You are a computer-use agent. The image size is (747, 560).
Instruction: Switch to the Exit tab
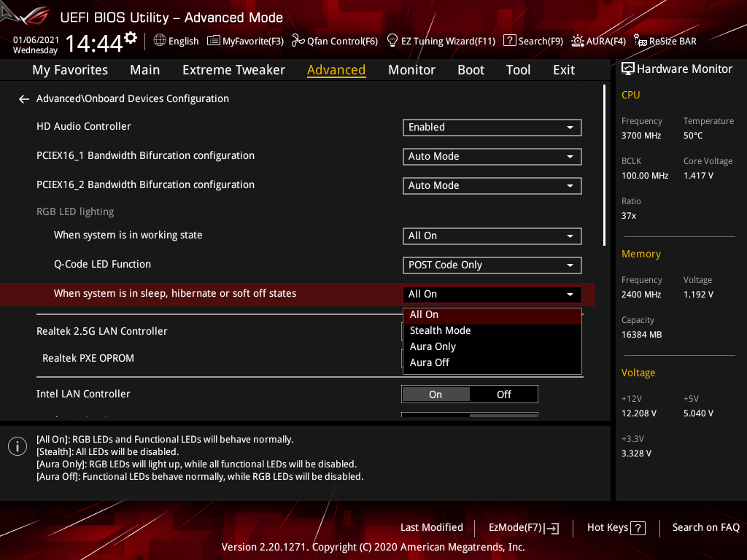[564, 70]
